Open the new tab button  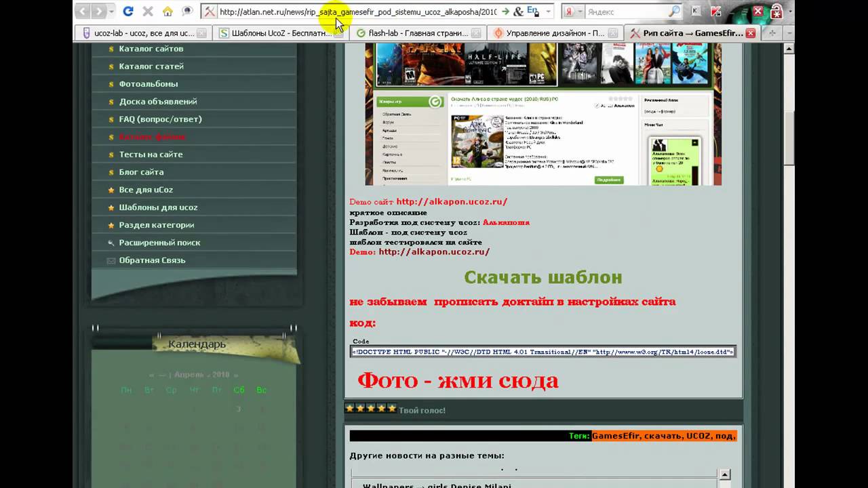[x=772, y=33]
